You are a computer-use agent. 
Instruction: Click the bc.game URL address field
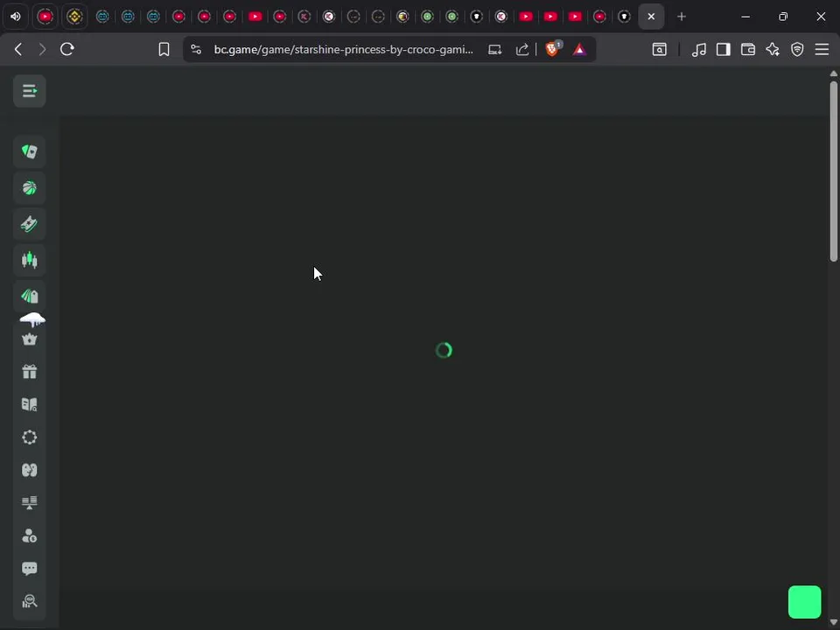pyautogui.click(x=343, y=49)
